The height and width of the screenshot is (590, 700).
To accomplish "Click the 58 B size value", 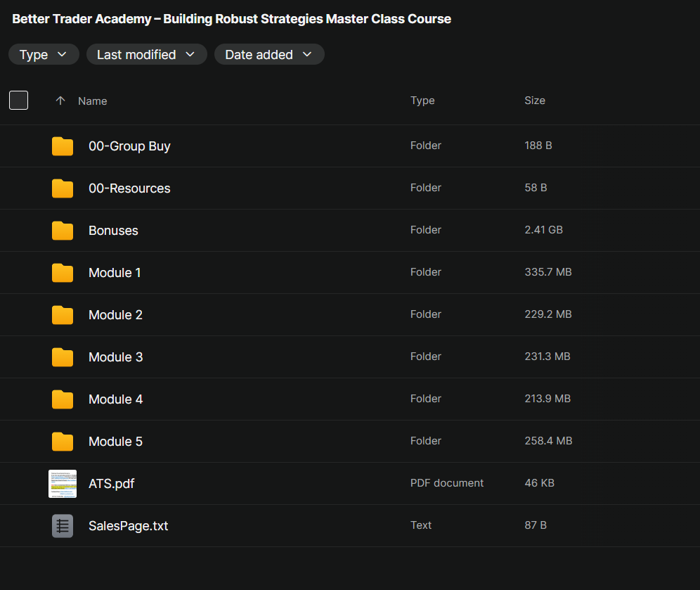I will [x=536, y=188].
